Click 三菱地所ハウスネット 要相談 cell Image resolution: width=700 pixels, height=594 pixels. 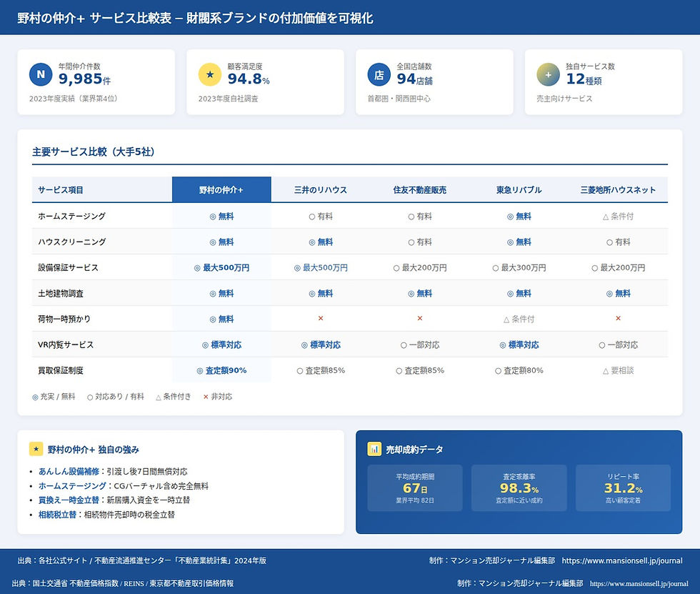click(x=619, y=370)
